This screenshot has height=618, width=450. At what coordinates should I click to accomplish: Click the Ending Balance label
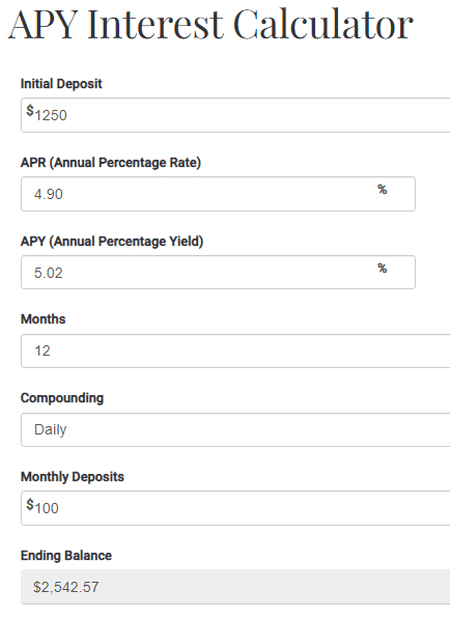(x=66, y=555)
